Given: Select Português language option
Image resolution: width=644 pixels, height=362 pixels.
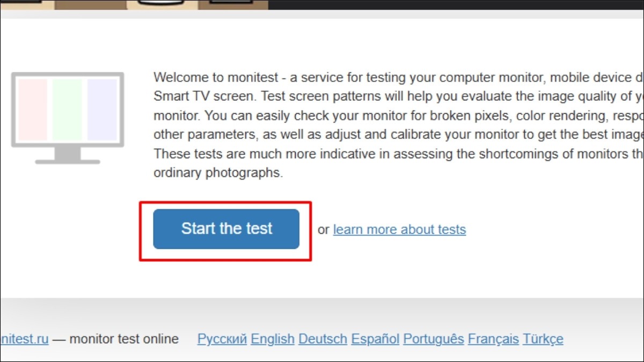Looking at the screenshot, I should (x=434, y=339).
